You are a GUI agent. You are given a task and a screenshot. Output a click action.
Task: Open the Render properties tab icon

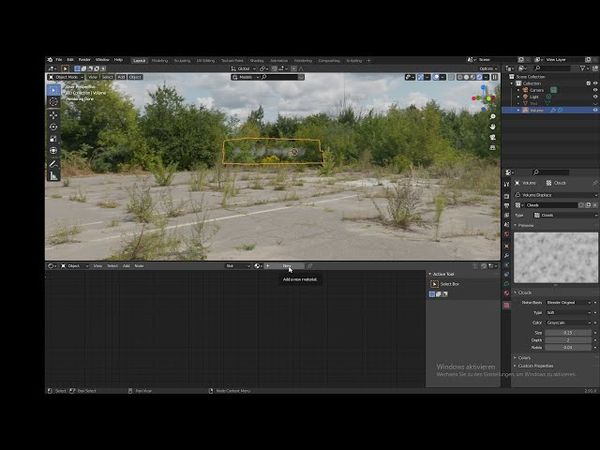[507, 196]
